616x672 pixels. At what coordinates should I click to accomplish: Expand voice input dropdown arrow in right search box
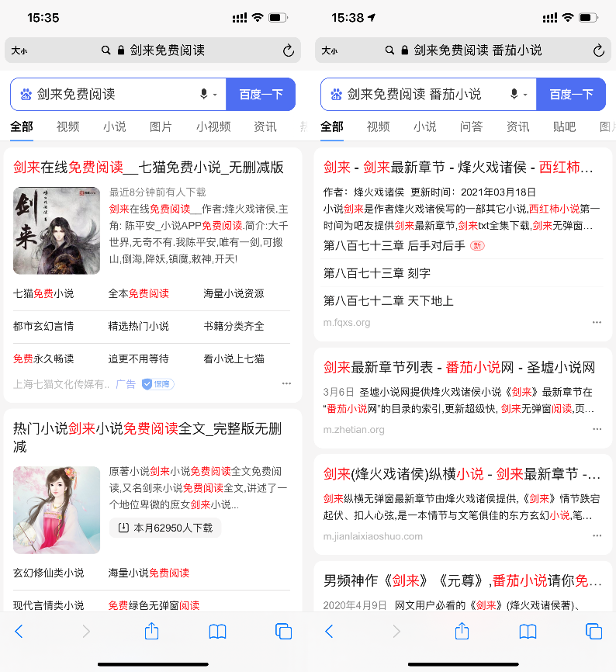525,95
